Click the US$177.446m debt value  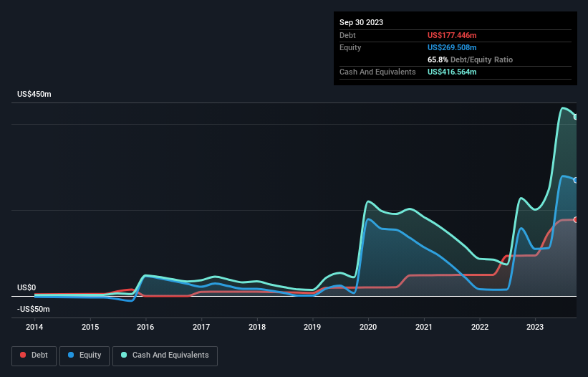[452, 35]
